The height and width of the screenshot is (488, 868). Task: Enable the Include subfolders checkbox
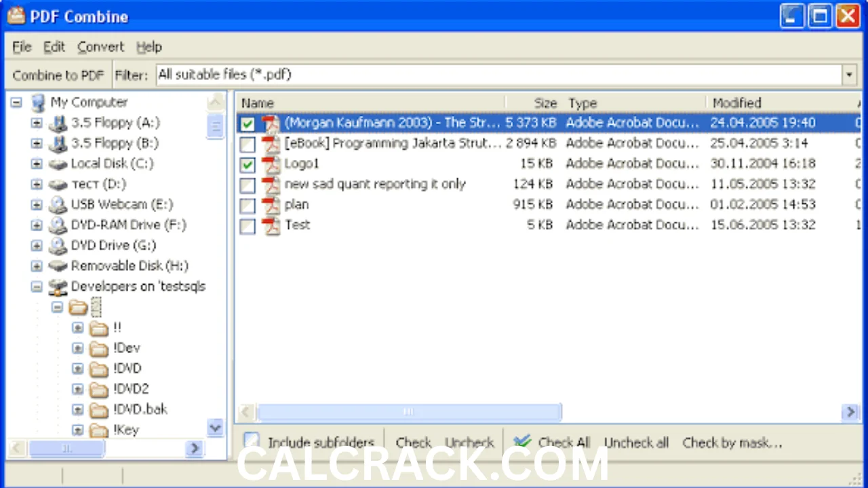pos(252,441)
